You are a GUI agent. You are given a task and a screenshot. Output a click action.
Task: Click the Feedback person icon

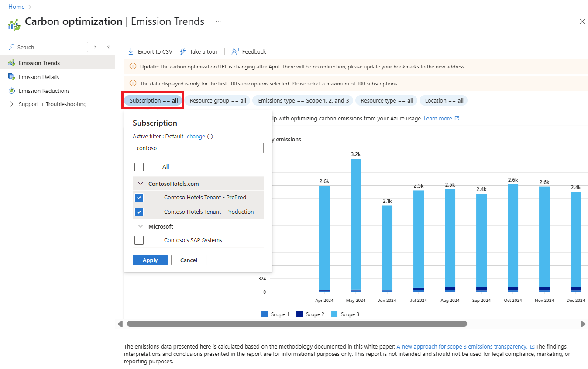(235, 51)
